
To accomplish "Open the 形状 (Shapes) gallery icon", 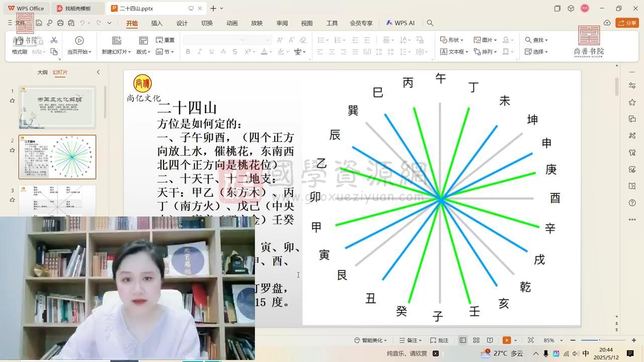I will (443, 40).
